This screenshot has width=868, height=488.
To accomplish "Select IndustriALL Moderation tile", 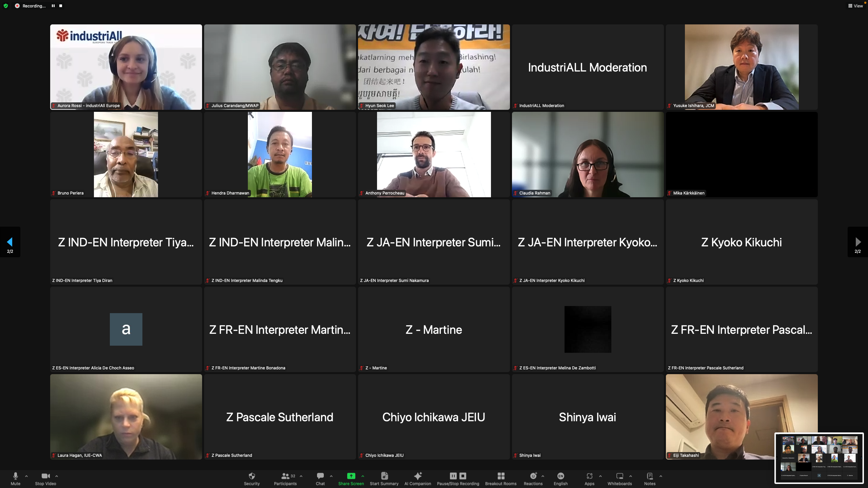I will 588,67.
